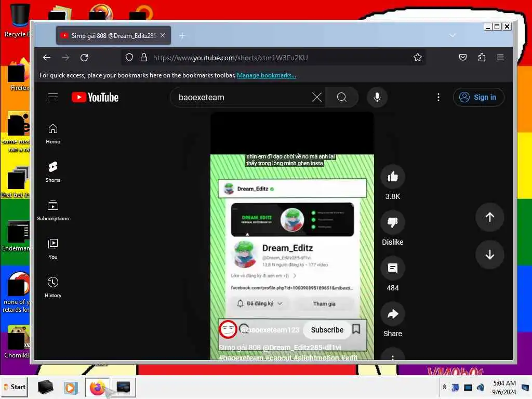
Task: Click the baoexeteam123 channel avatar
Action: point(228,329)
